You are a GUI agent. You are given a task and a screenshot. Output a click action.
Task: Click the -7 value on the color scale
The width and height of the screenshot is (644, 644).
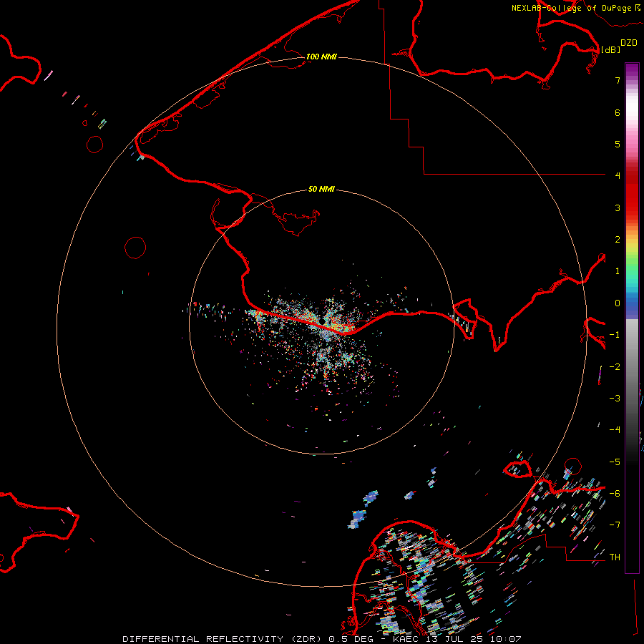click(x=615, y=525)
